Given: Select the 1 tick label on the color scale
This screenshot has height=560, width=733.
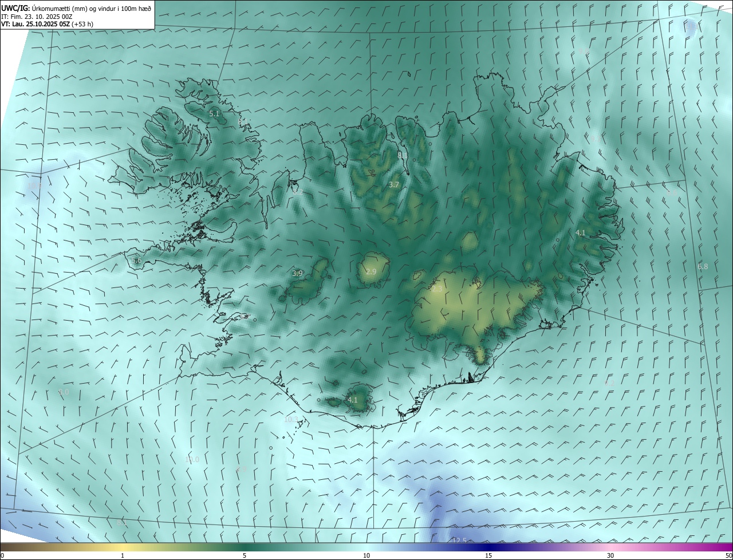Looking at the screenshot, I should tap(123, 555).
